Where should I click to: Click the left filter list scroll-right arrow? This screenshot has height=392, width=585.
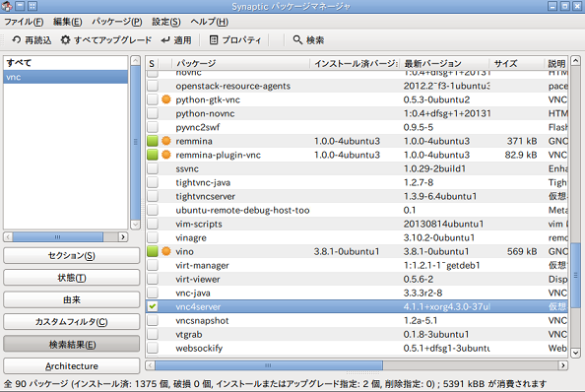pyautogui.click(x=123, y=236)
